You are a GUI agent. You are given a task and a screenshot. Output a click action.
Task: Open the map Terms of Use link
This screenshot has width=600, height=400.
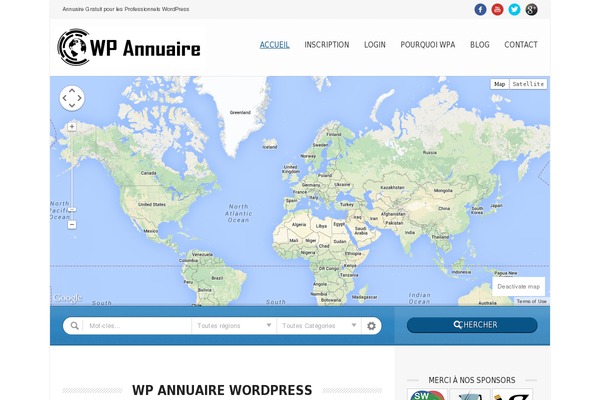(x=532, y=301)
